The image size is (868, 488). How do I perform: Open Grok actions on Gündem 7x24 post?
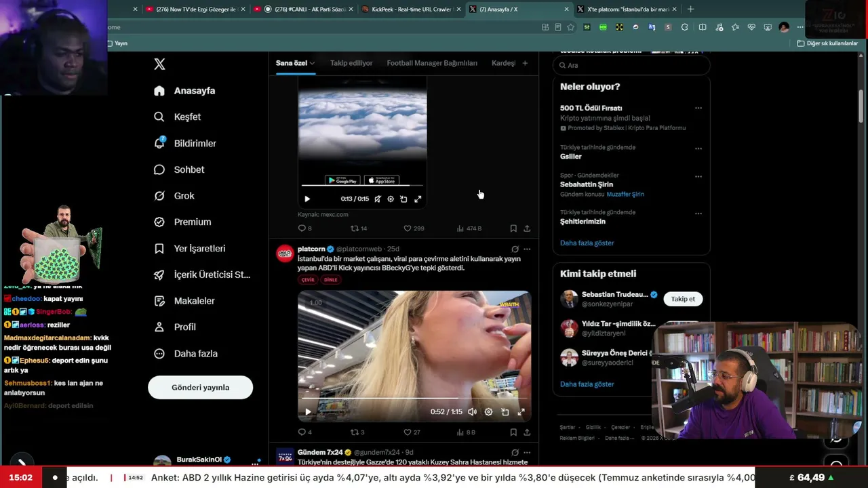point(515,452)
